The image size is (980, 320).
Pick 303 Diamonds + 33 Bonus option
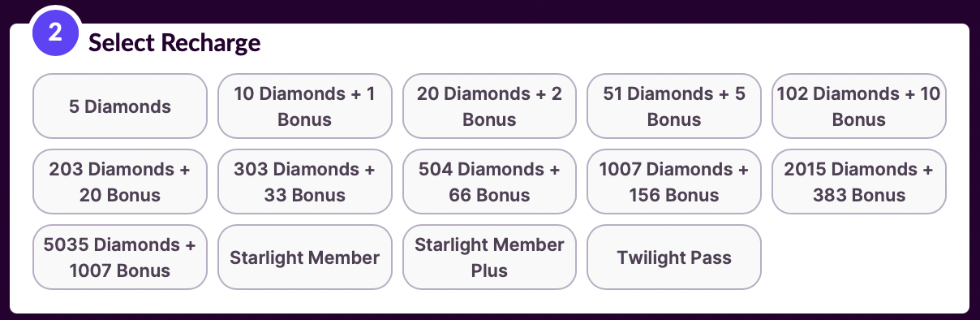coord(305,182)
